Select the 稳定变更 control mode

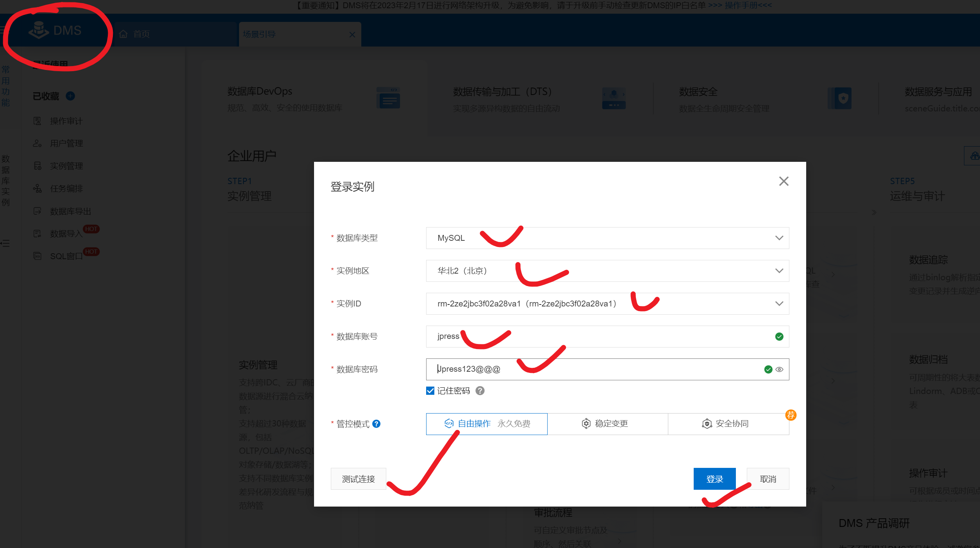pos(607,424)
